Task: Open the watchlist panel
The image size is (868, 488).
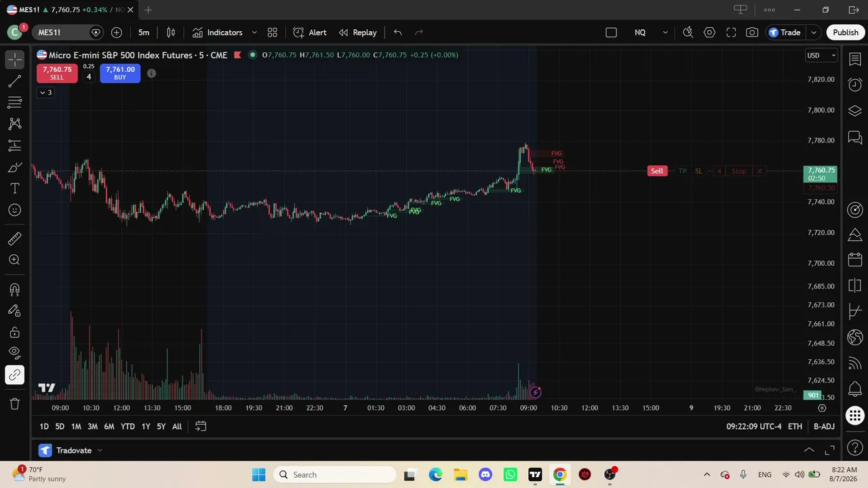Action: (x=854, y=60)
